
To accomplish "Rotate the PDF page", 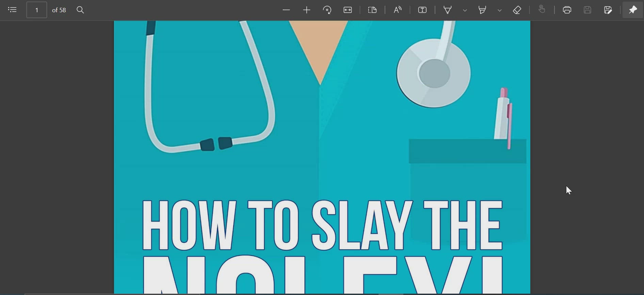I will [327, 10].
